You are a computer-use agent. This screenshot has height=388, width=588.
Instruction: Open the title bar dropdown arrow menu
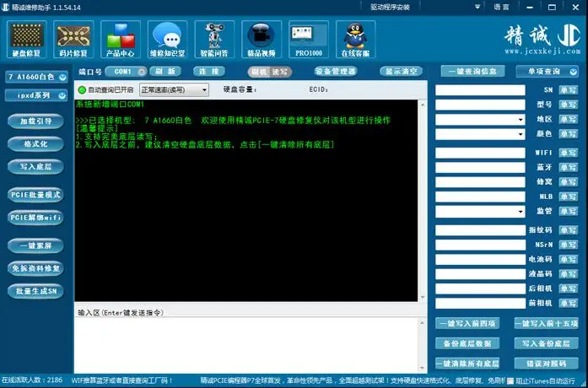[x=477, y=7]
